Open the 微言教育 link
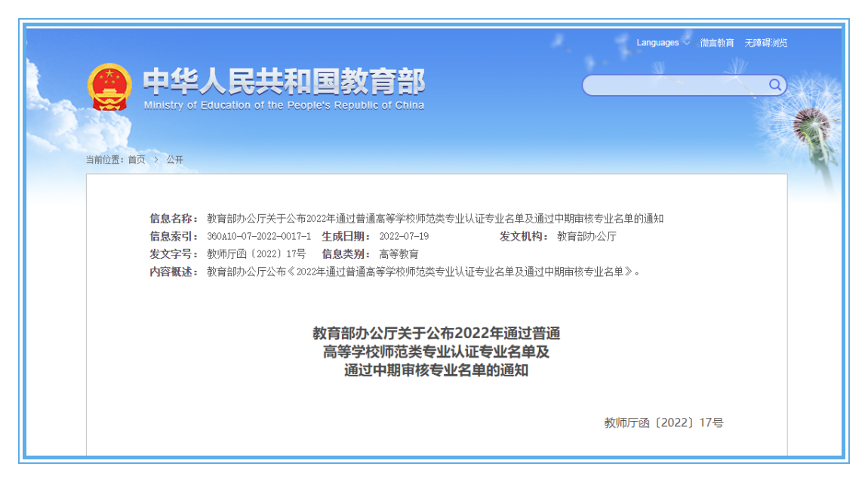Image resolution: width=868 pixels, height=482 pixels. (716, 43)
